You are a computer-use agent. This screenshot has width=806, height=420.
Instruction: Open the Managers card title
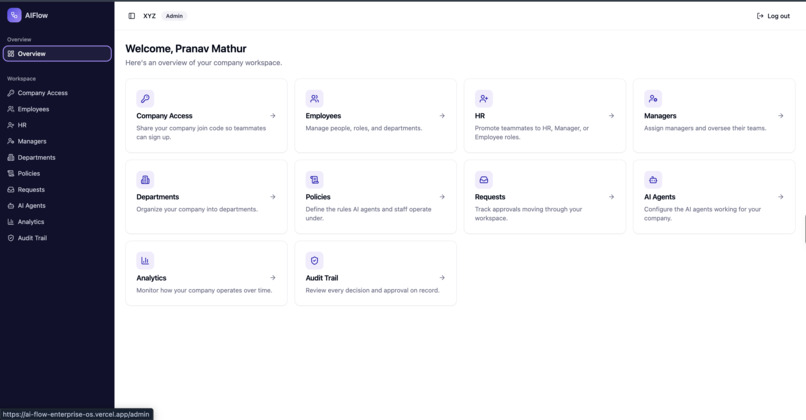click(x=660, y=116)
